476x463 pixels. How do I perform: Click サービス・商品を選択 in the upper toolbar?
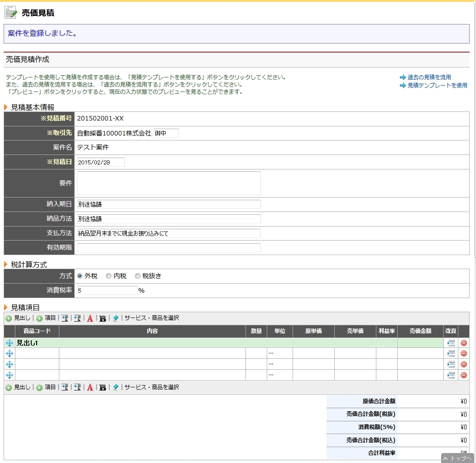pos(151,318)
